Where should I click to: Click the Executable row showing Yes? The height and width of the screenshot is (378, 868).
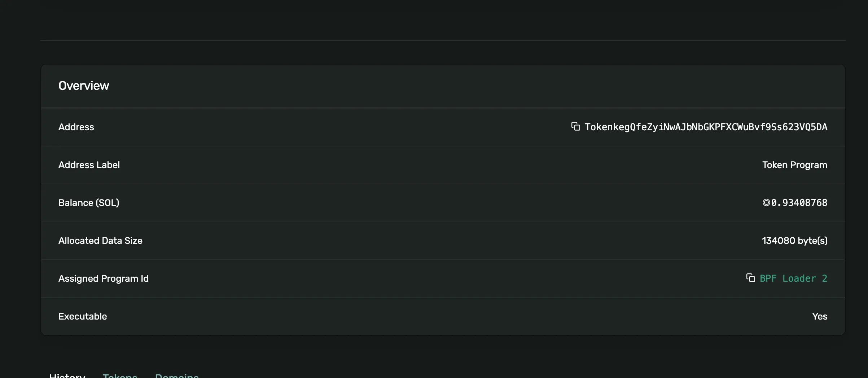[x=820, y=316]
